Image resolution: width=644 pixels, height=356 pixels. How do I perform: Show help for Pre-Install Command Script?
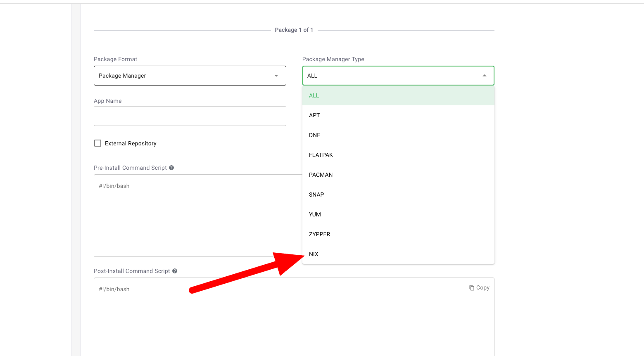(171, 168)
